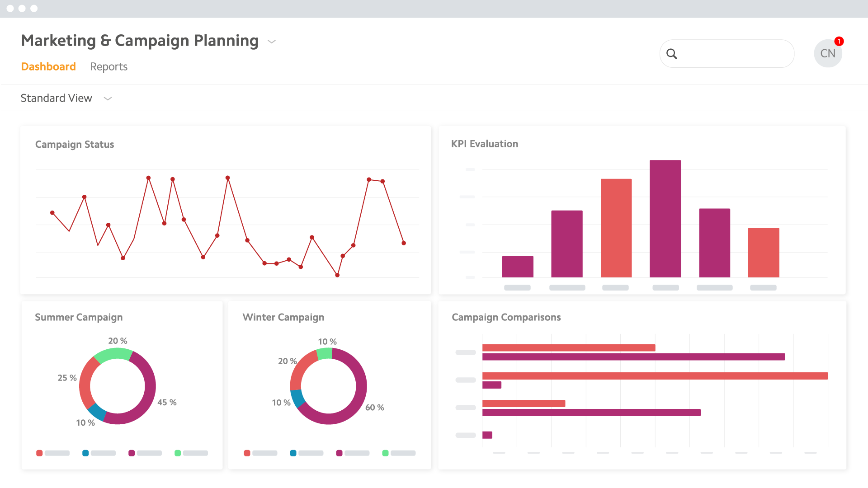868x488 pixels.
Task: Click the longest red Campaign Comparisons bar
Action: (655, 375)
